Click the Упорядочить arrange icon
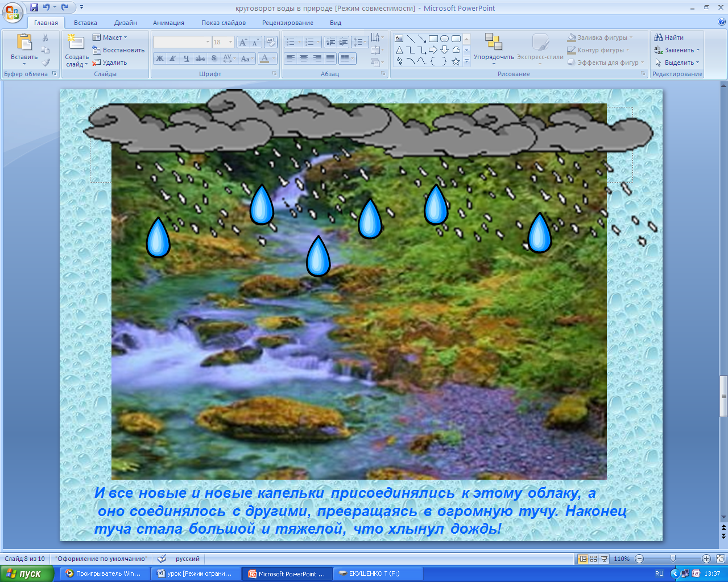 click(x=493, y=42)
